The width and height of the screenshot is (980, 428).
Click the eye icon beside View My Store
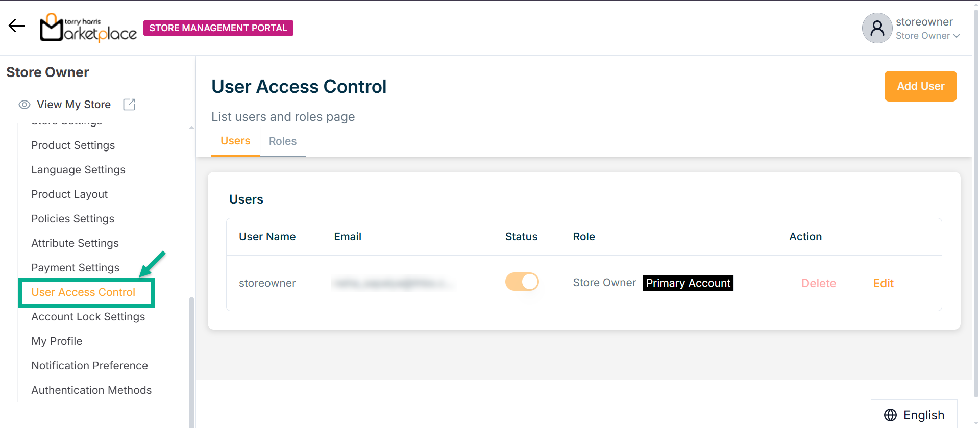(x=24, y=105)
